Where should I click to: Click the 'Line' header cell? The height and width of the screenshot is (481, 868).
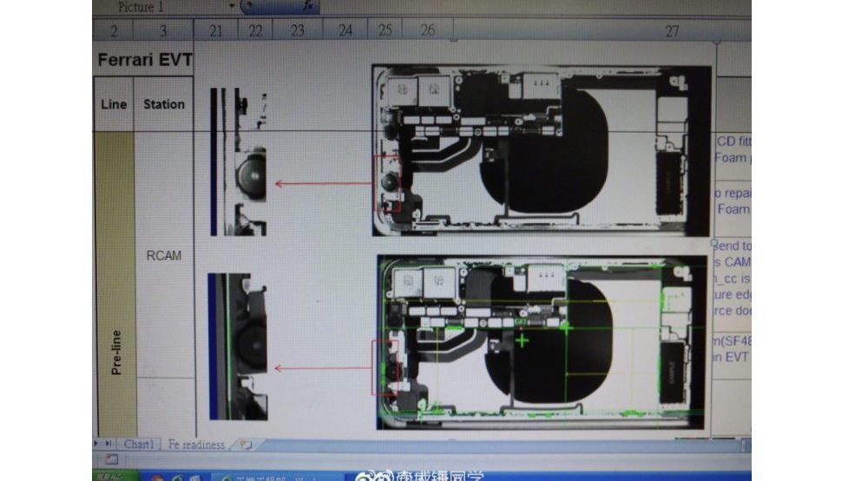(x=114, y=104)
